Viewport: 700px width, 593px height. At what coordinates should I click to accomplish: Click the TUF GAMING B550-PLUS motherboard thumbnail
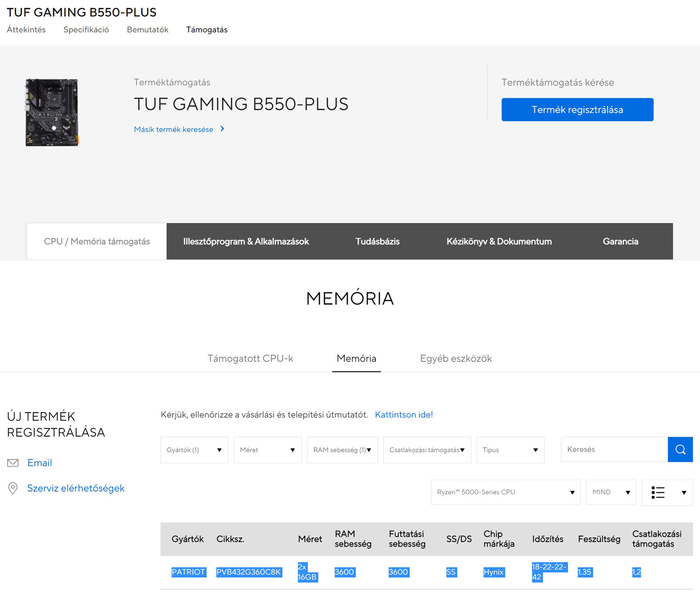pos(52,112)
